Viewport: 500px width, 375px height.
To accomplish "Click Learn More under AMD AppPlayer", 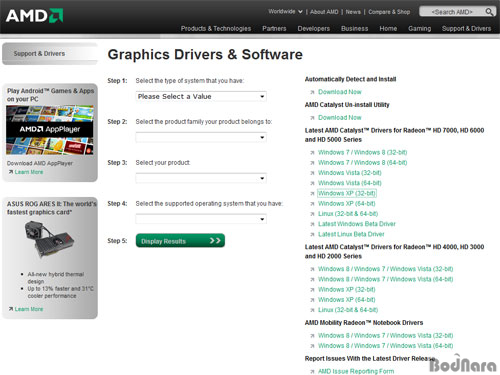I will (29, 172).
